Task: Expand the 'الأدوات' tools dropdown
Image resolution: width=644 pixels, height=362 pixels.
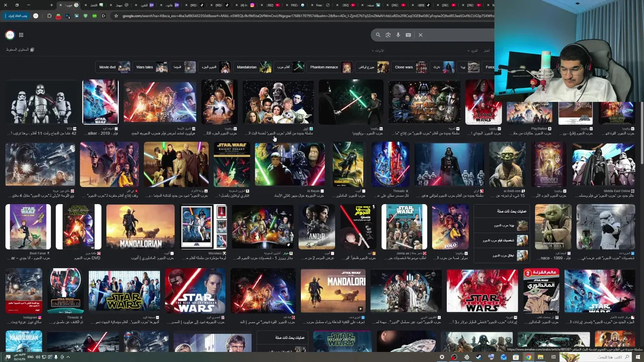Action: coord(378,51)
